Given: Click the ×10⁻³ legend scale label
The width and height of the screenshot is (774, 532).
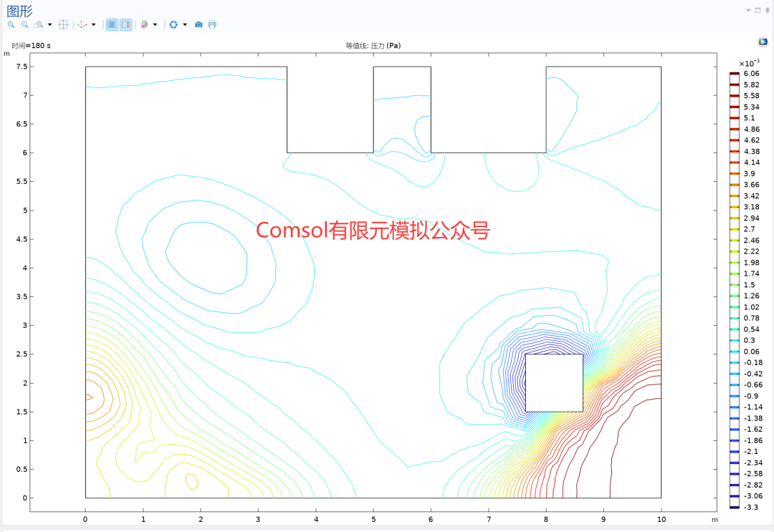Looking at the screenshot, I should coord(750,63).
